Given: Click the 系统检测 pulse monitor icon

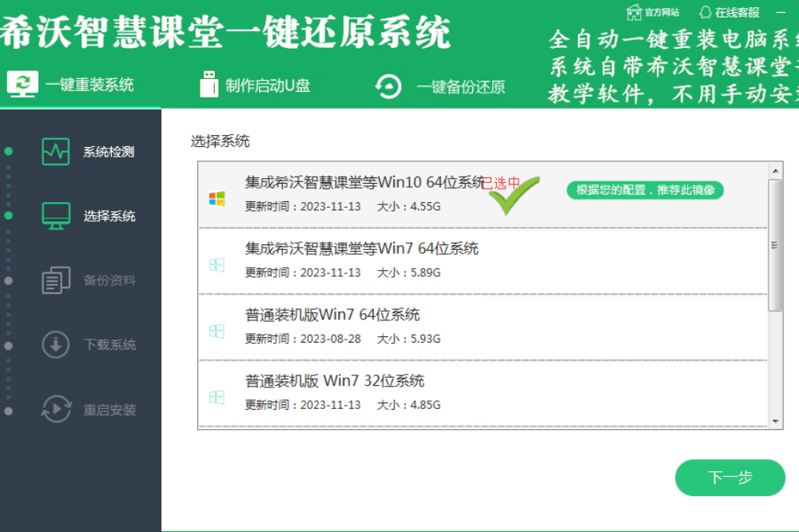Looking at the screenshot, I should [x=56, y=151].
